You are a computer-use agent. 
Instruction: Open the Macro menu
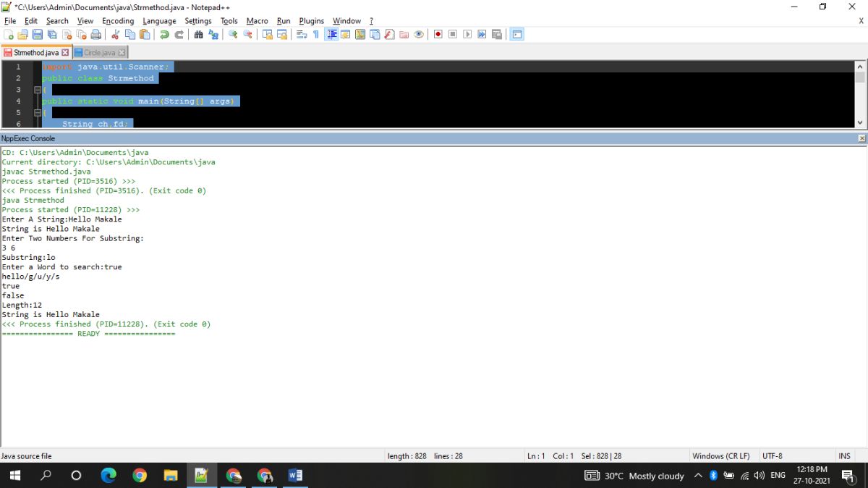[x=257, y=21]
